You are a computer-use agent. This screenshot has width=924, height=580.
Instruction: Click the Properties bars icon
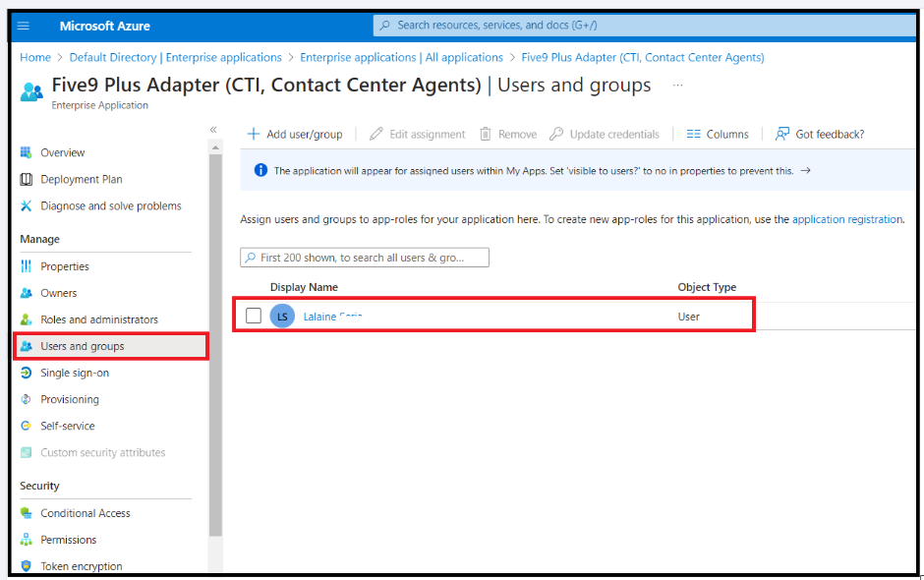26,266
